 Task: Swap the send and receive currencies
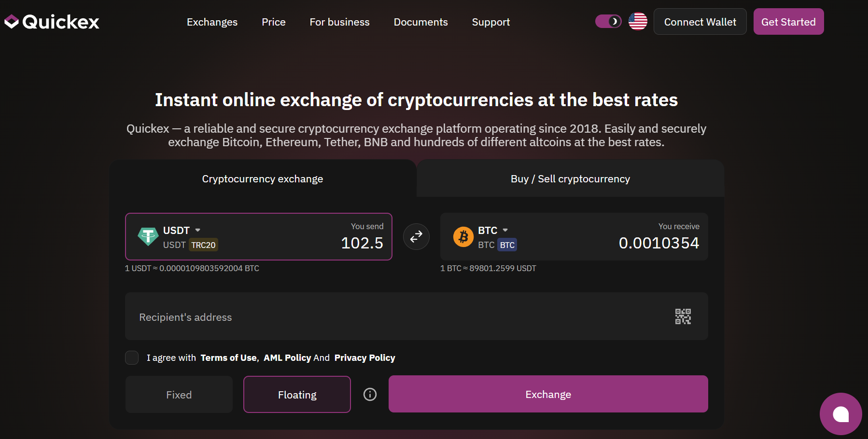416,236
